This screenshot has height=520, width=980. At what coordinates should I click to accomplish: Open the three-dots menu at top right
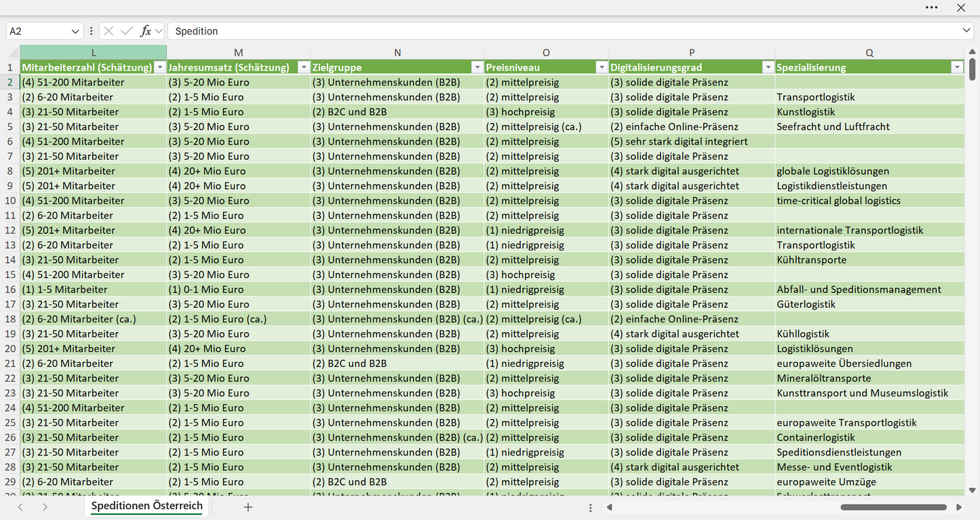coord(931,7)
